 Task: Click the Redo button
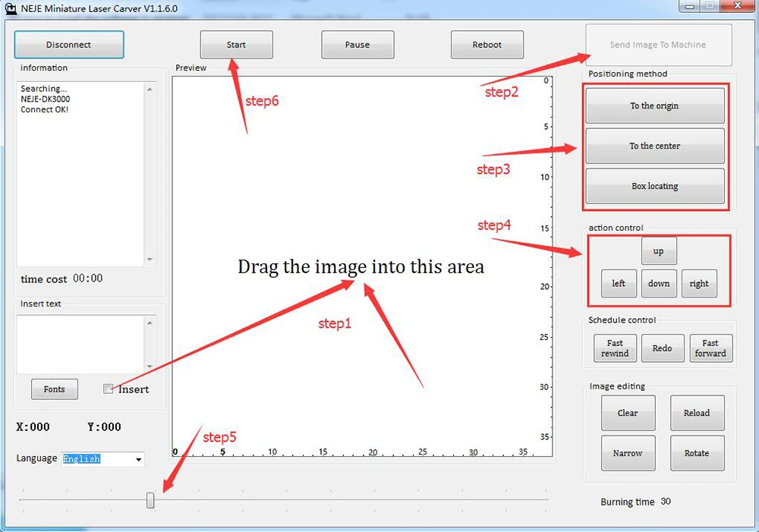point(662,348)
